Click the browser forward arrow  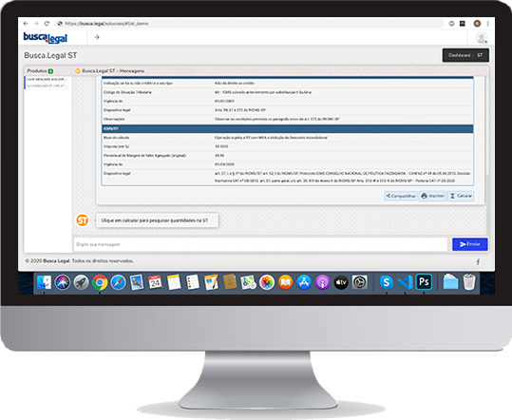[x=36, y=24]
